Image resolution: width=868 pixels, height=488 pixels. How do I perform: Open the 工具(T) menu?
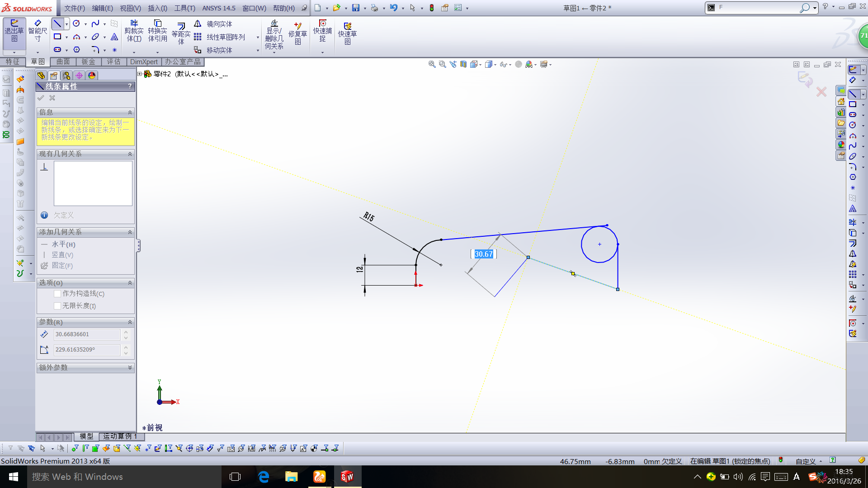pyautogui.click(x=185, y=8)
